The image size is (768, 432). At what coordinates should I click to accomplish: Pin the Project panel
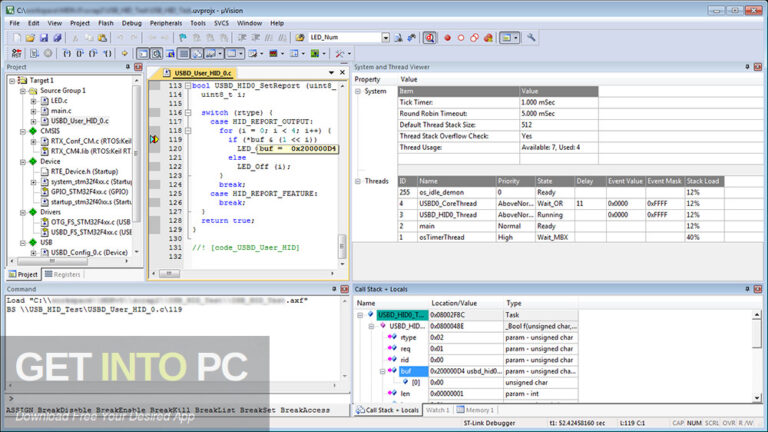coord(128,67)
